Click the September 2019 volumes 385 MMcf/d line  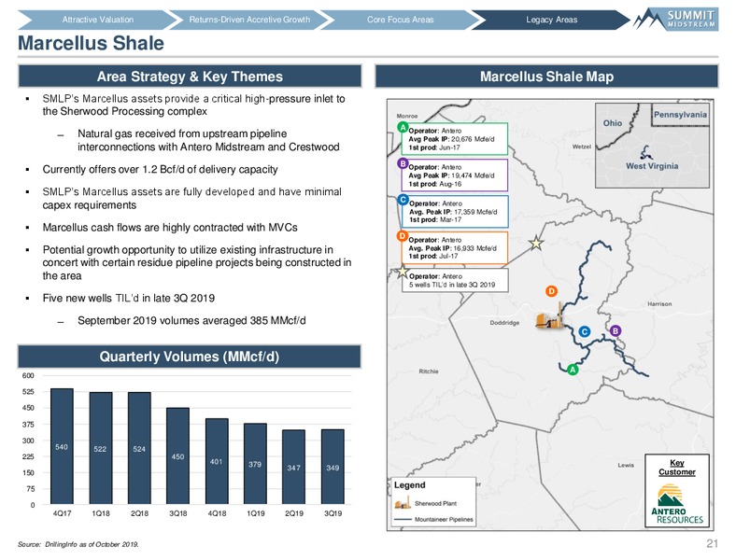(191, 321)
